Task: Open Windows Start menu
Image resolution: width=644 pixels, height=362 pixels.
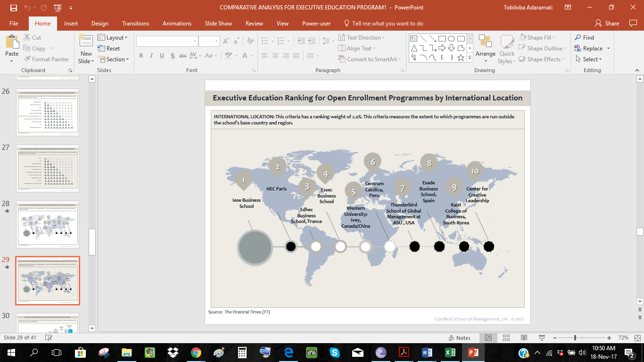Action: tap(11, 353)
